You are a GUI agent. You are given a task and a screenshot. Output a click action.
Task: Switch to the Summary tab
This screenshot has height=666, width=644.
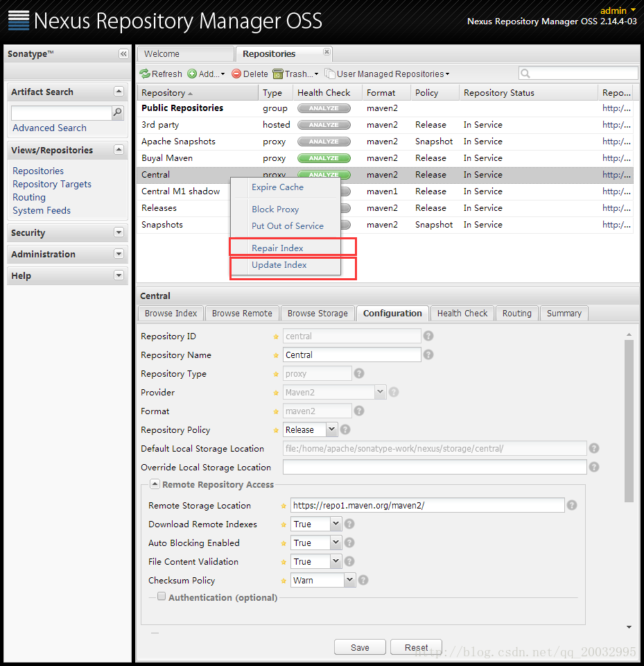pos(564,313)
